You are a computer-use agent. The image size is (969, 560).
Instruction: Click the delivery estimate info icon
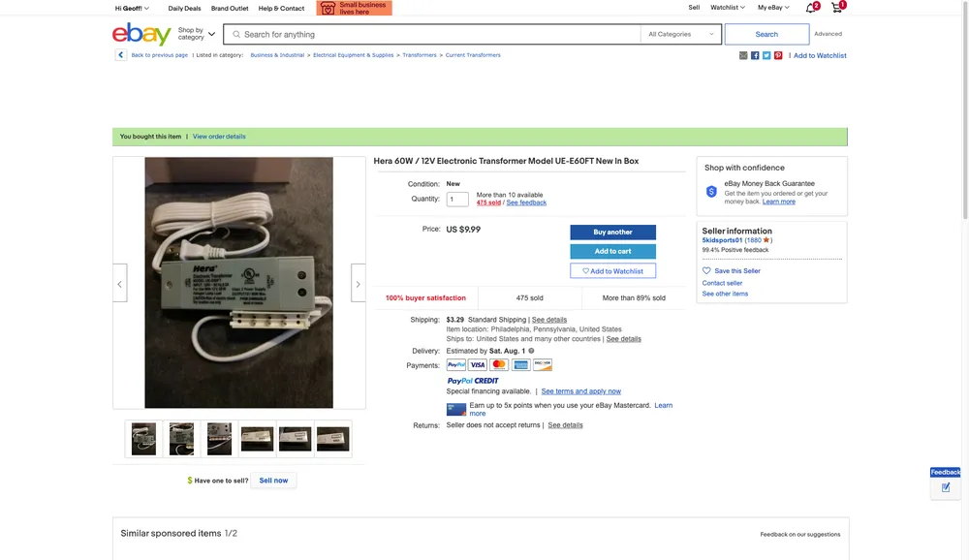[531, 351]
